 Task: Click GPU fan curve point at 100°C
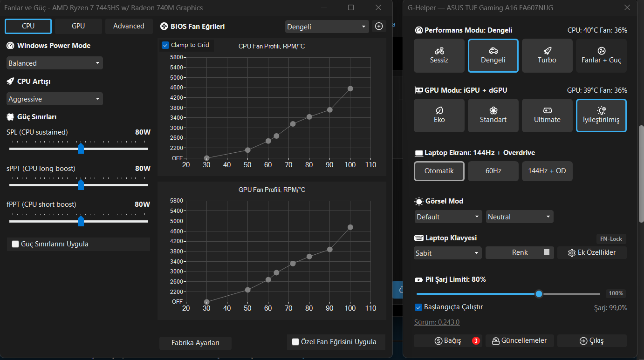[350, 227]
